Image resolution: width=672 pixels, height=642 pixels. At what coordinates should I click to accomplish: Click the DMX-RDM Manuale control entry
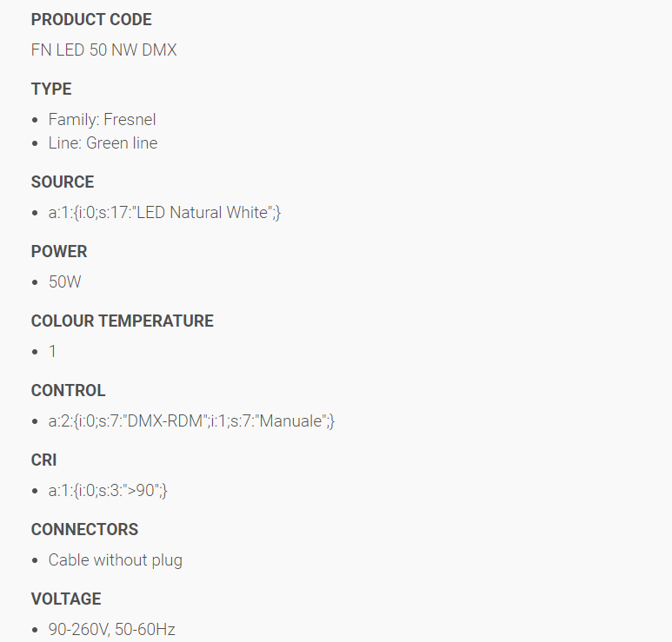[x=191, y=421]
